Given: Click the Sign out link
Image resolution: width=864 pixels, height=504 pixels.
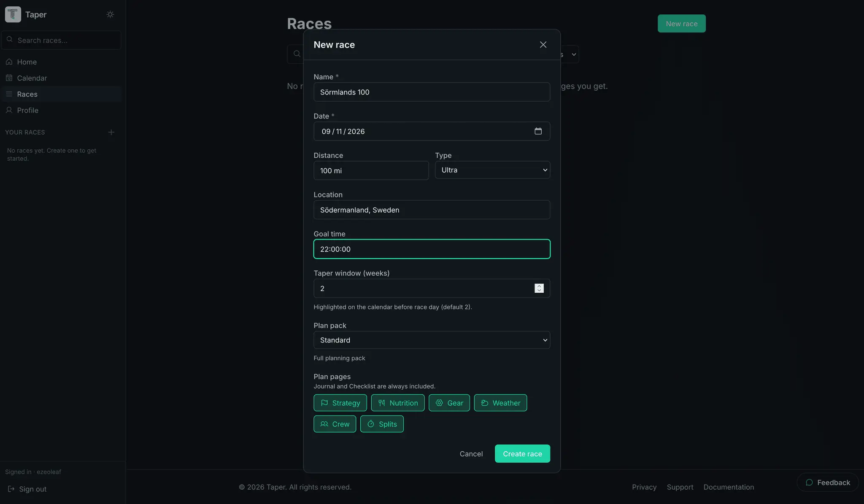Looking at the screenshot, I should click(x=27, y=489).
